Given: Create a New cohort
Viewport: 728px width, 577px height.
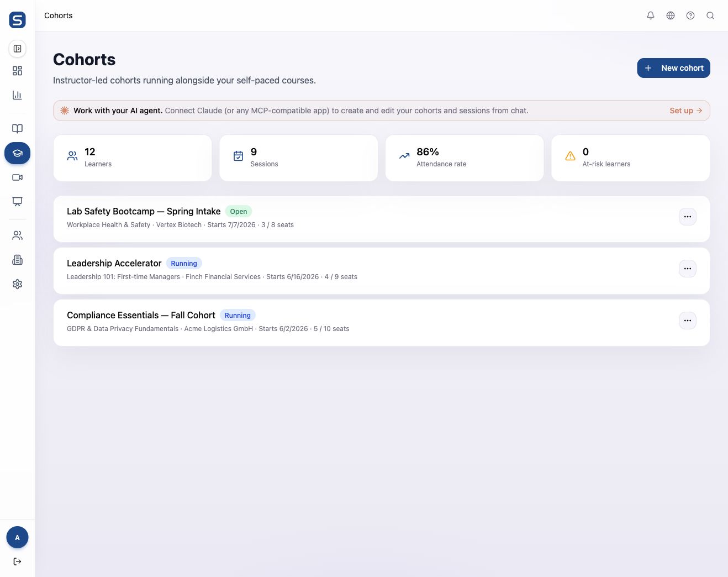Looking at the screenshot, I should (x=673, y=68).
